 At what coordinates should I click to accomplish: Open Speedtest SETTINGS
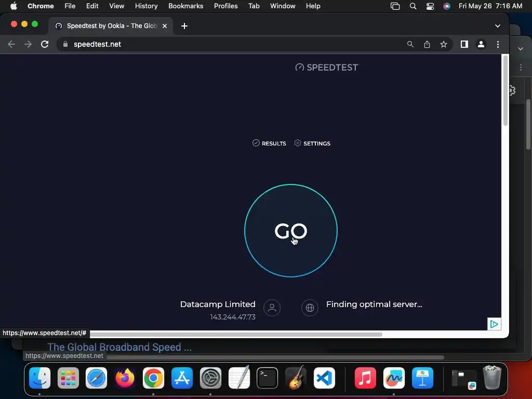[312, 143]
